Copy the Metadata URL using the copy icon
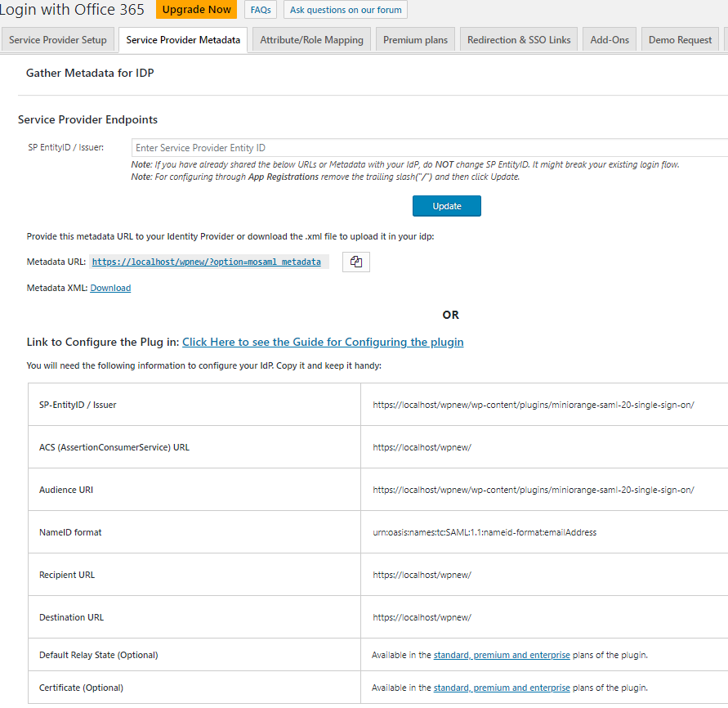The width and height of the screenshot is (728, 708). pyautogui.click(x=355, y=262)
